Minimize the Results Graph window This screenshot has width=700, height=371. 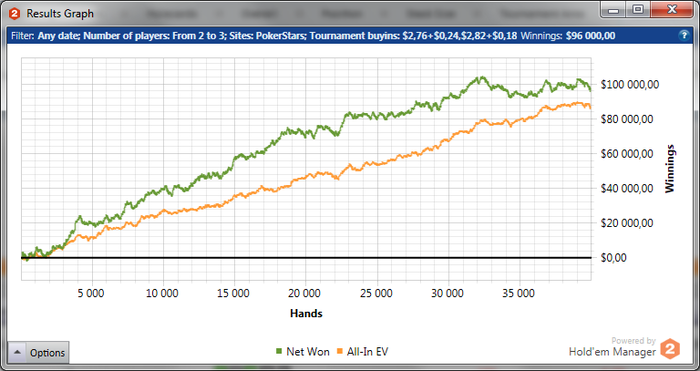[614, 10]
